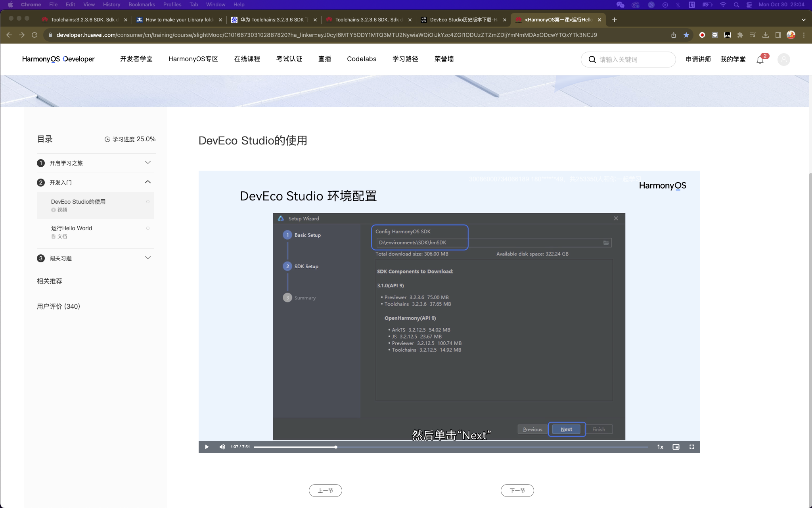Open 用户评价 (340) section

click(59, 306)
